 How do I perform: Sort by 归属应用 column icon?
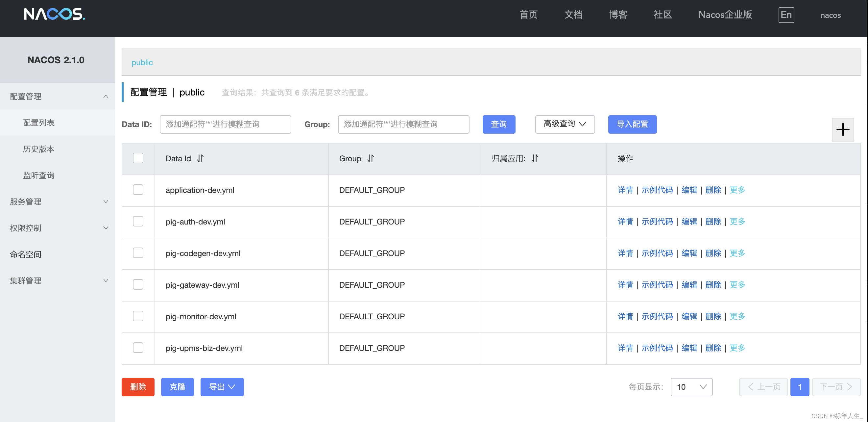click(535, 158)
